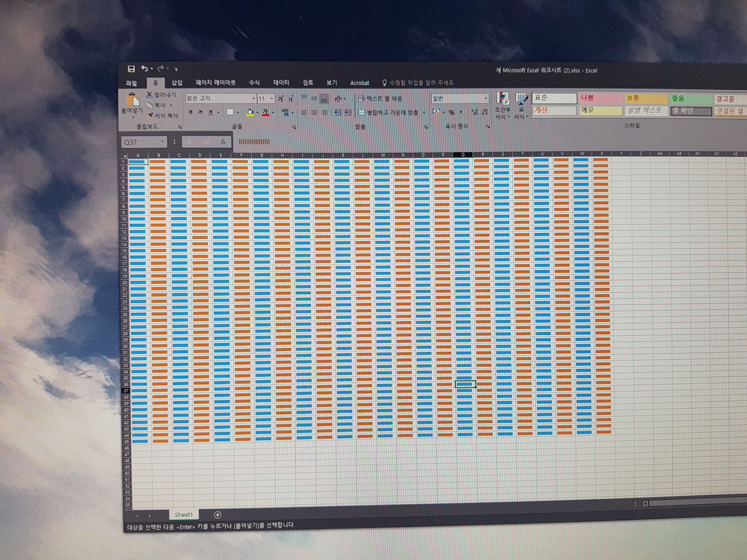Image resolution: width=747 pixels, height=560 pixels.
Task: Click the red font color swatch button
Action: tap(265, 112)
